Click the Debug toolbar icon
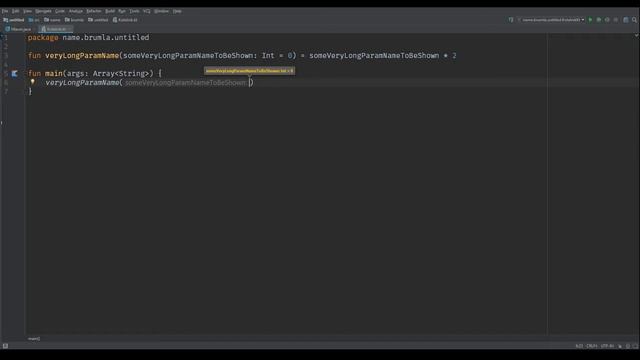The width and height of the screenshot is (640, 360). point(599,20)
